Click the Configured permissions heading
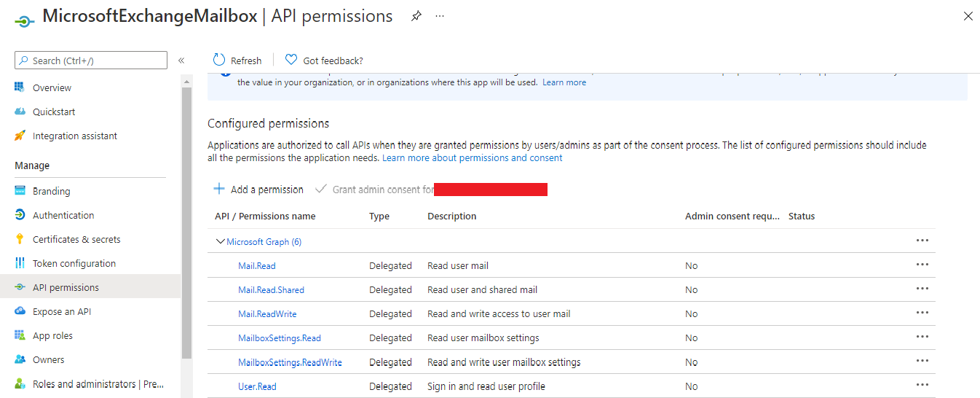Image resolution: width=980 pixels, height=398 pixels. (269, 123)
